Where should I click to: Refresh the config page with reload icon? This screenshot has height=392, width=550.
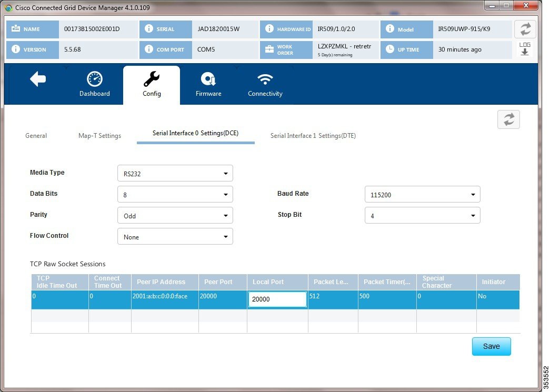(x=508, y=119)
